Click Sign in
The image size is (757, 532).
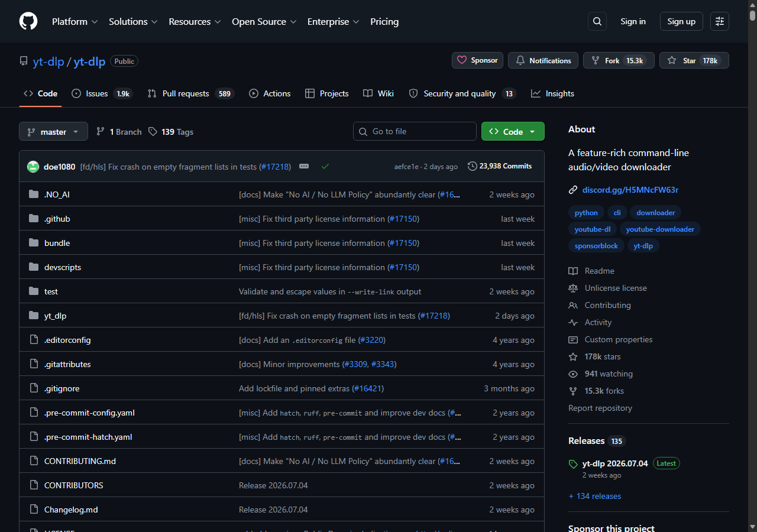click(x=633, y=21)
